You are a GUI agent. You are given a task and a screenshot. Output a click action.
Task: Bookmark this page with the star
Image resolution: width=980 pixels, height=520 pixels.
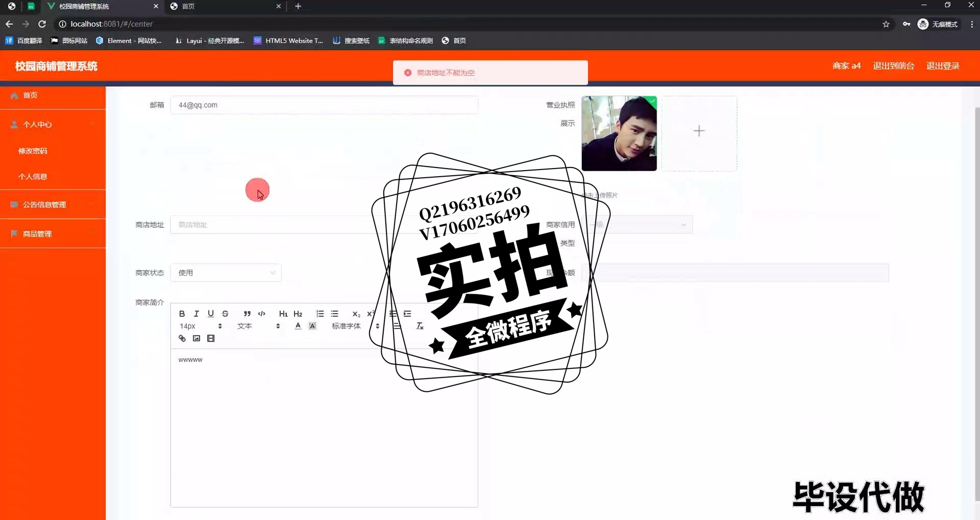tap(886, 24)
